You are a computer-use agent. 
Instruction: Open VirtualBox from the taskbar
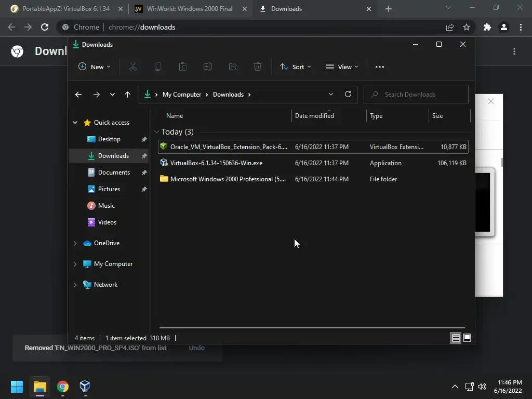85,387
